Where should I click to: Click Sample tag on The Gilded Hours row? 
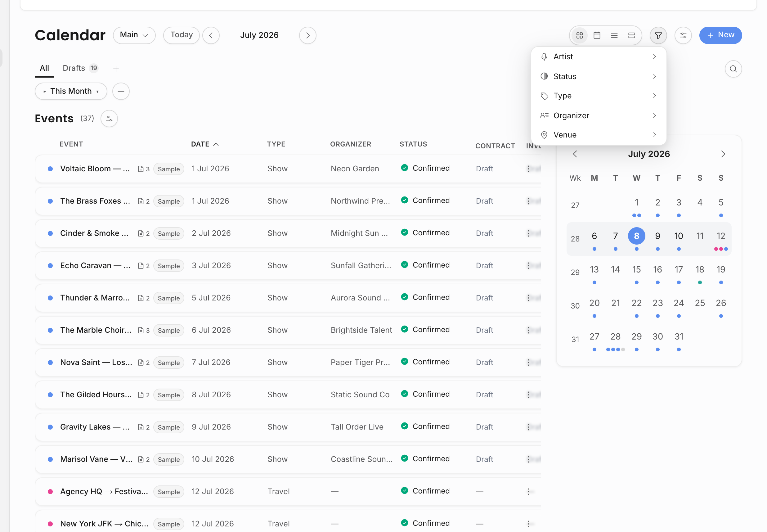tap(168, 395)
